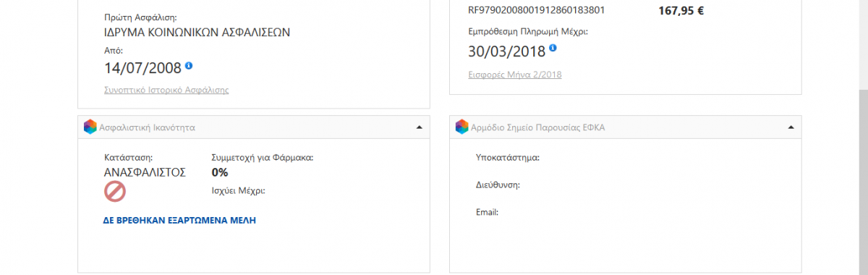
Task: Click the Ασφαλιστική Ικανότητα panel hexagon logo
Action: (90, 127)
